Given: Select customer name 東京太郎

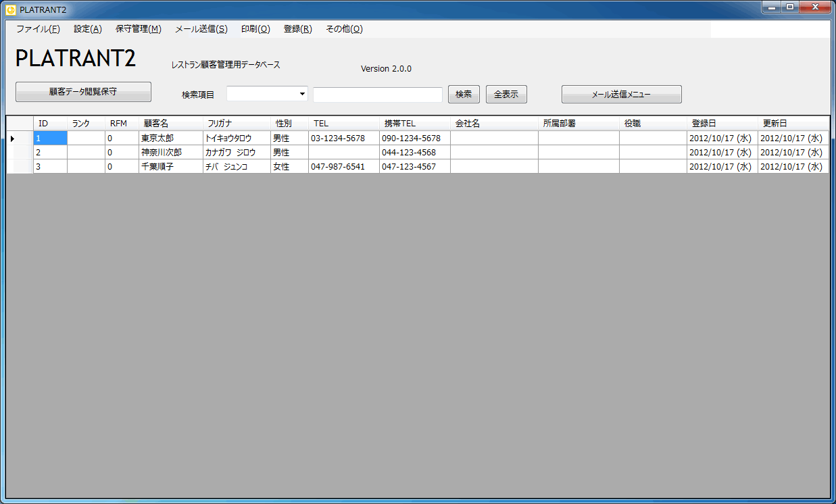Looking at the screenshot, I should point(170,138).
